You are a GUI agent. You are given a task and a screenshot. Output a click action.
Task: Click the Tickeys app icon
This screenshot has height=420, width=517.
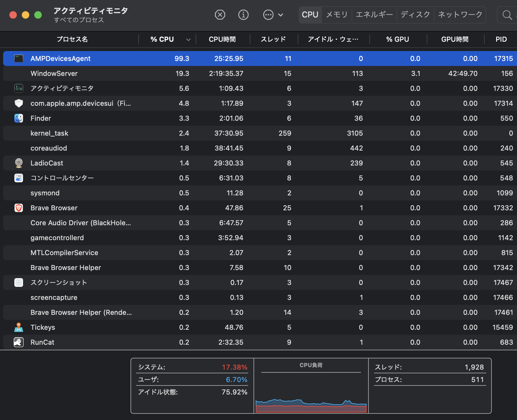19,327
